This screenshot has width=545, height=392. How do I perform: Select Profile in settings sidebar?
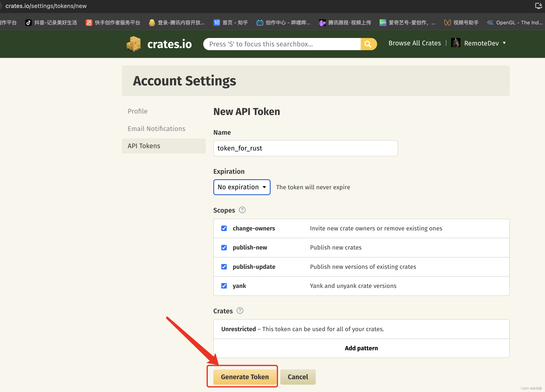pyautogui.click(x=138, y=111)
